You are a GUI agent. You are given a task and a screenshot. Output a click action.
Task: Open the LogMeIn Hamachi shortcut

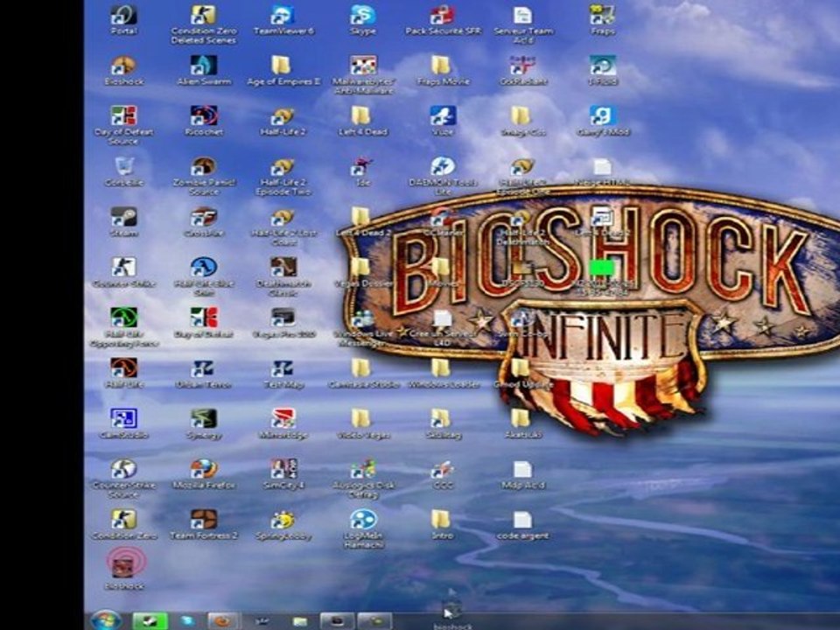coord(362,529)
